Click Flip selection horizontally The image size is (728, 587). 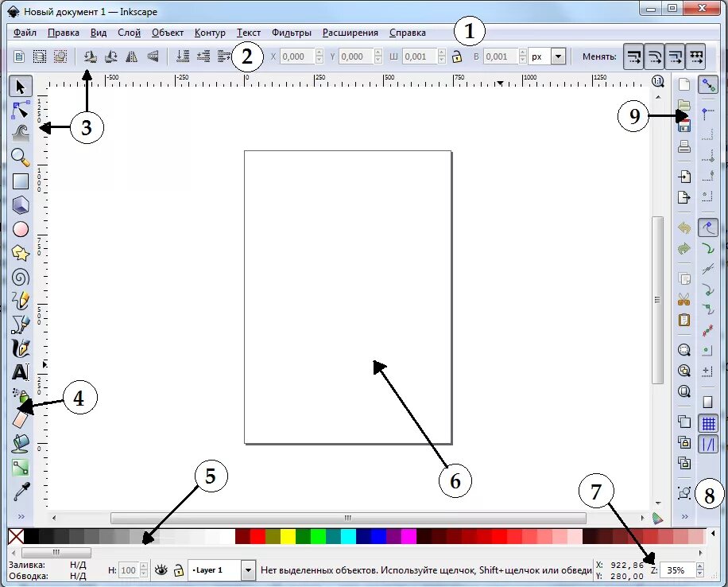click(132, 56)
